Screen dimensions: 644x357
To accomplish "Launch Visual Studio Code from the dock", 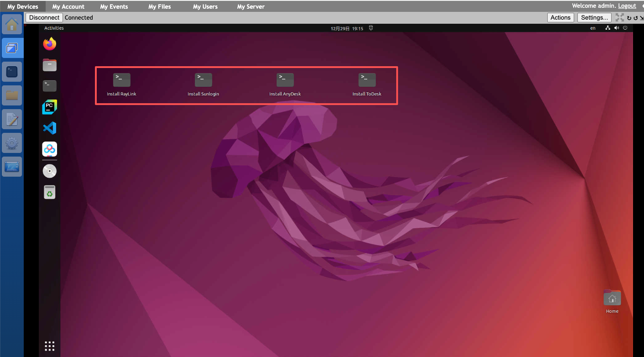I will [49, 128].
